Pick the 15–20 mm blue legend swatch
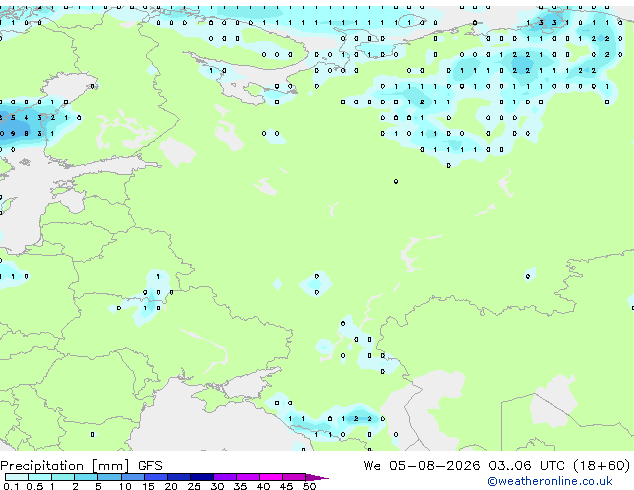Image resolution: width=634 pixels, height=490 pixels. (x=155, y=477)
